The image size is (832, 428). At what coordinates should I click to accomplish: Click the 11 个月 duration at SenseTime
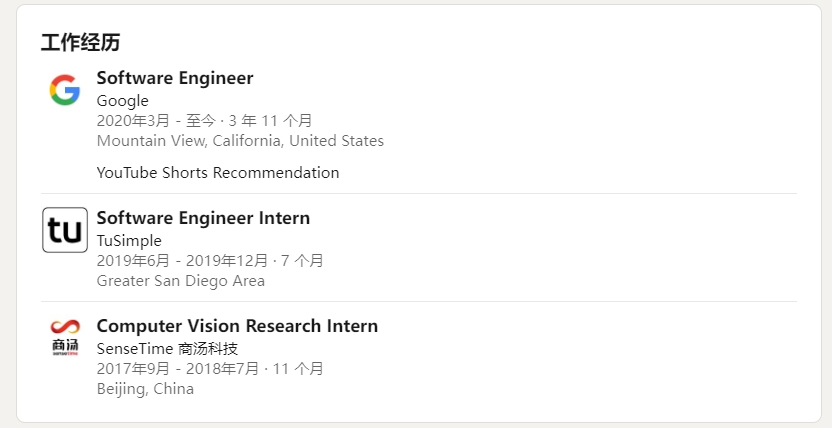(297, 369)
